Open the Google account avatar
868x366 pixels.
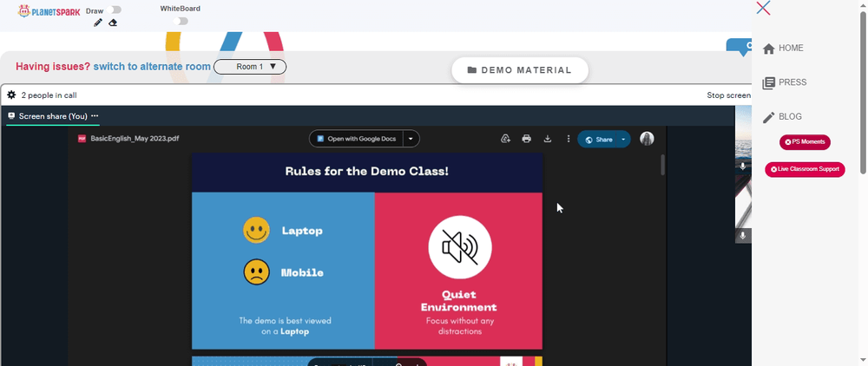click(647, 139)
